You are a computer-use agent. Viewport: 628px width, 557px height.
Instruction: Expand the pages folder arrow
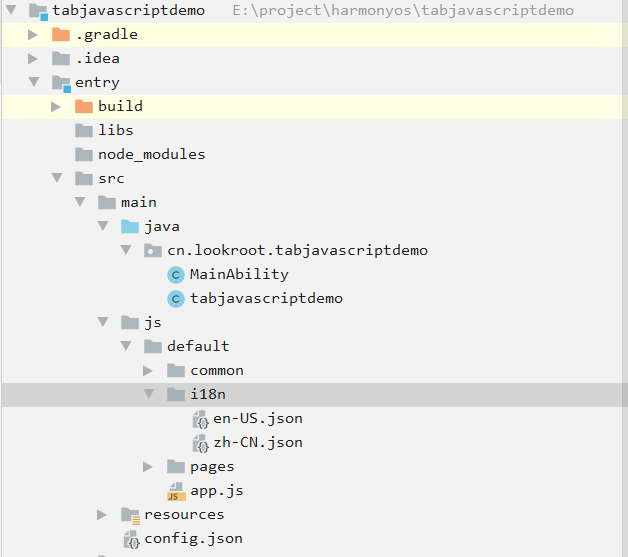tap(149, 467)
